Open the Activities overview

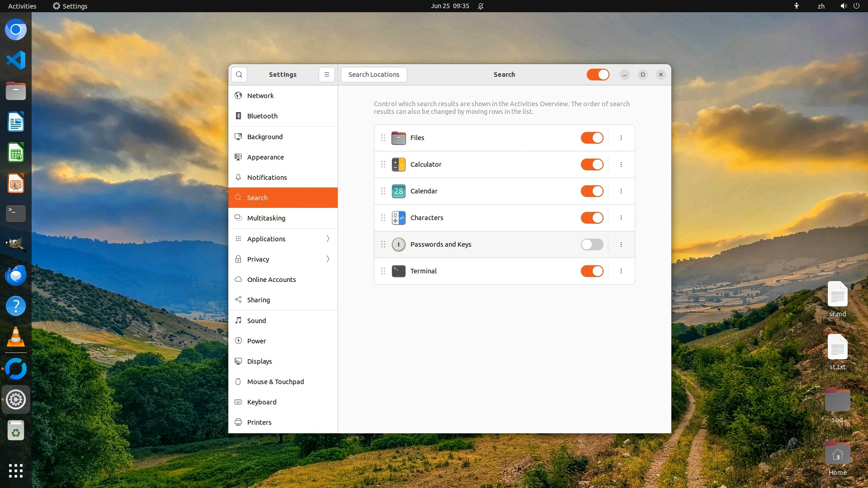[x=22, y=6]
